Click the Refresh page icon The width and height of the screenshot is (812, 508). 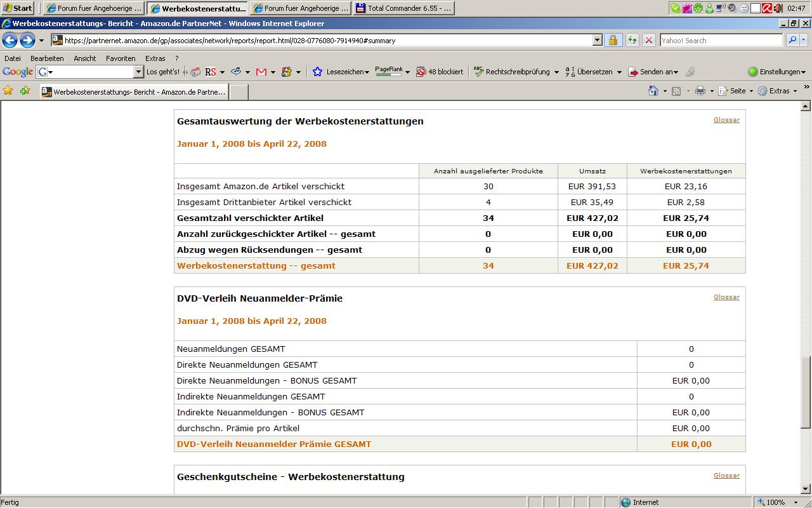click(x=632, y=40)
